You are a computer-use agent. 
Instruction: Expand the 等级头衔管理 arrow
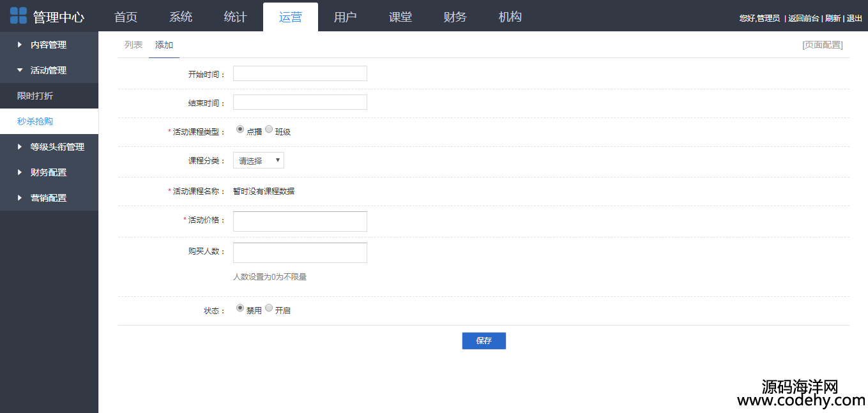(x=20, y=147)
